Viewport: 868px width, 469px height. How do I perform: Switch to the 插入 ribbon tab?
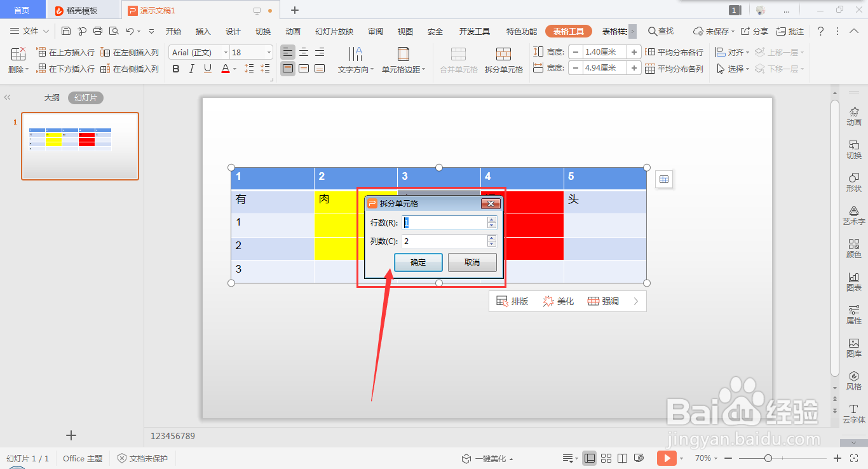[x=202, y=31]
